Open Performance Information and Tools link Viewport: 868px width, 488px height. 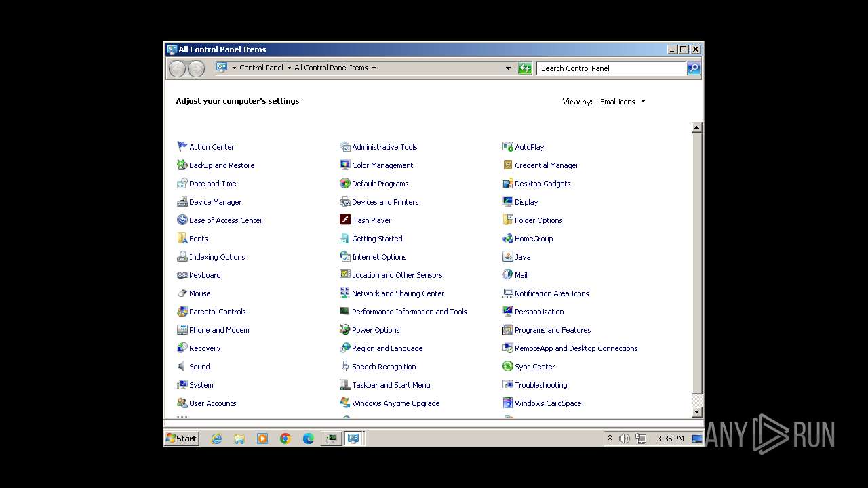coord(409,312)
